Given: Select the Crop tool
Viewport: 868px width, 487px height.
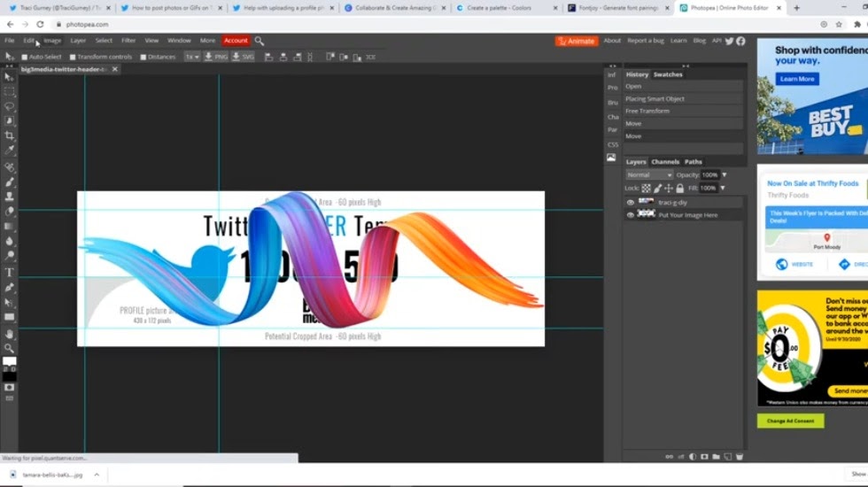Looking at the screenshot, I should 9,135.
